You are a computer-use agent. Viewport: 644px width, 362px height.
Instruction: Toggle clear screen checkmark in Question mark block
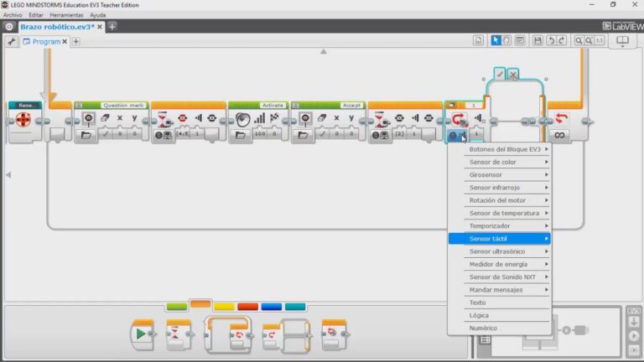(x=106, y=134)
